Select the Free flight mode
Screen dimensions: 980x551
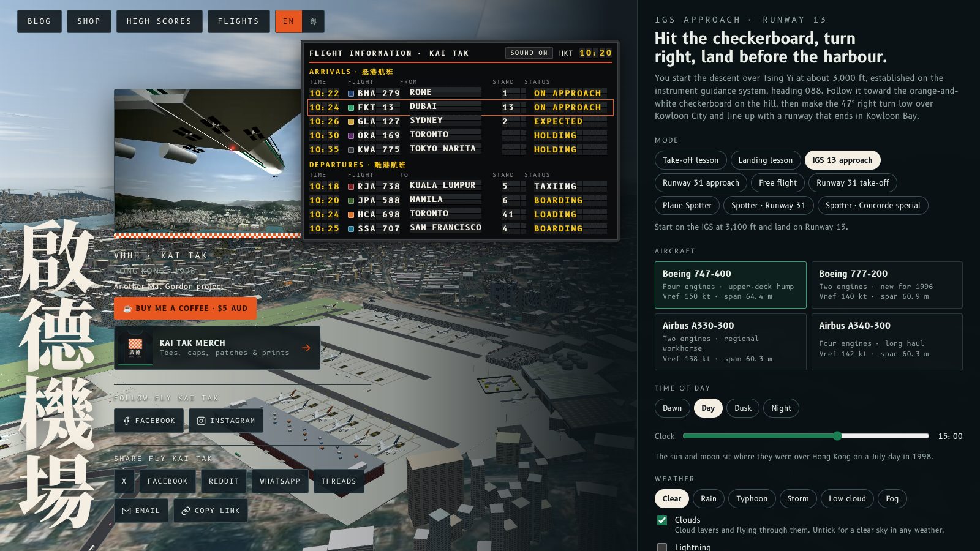(778, 183)
